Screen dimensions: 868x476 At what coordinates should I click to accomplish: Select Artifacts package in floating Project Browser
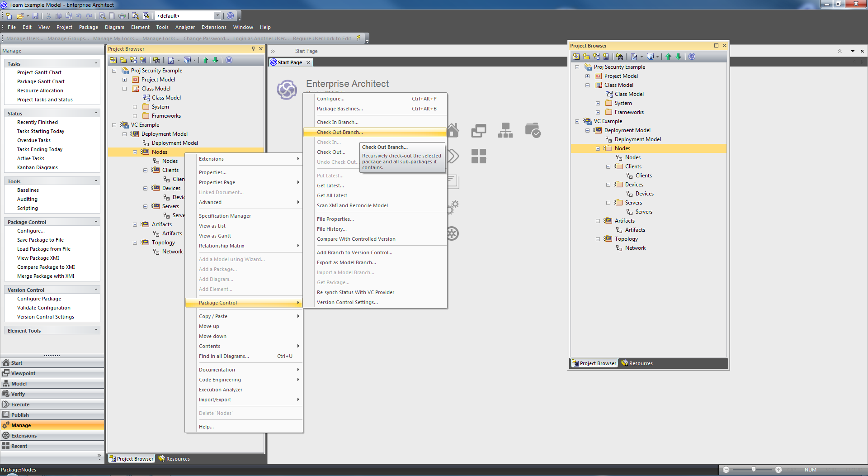[624, 221]
